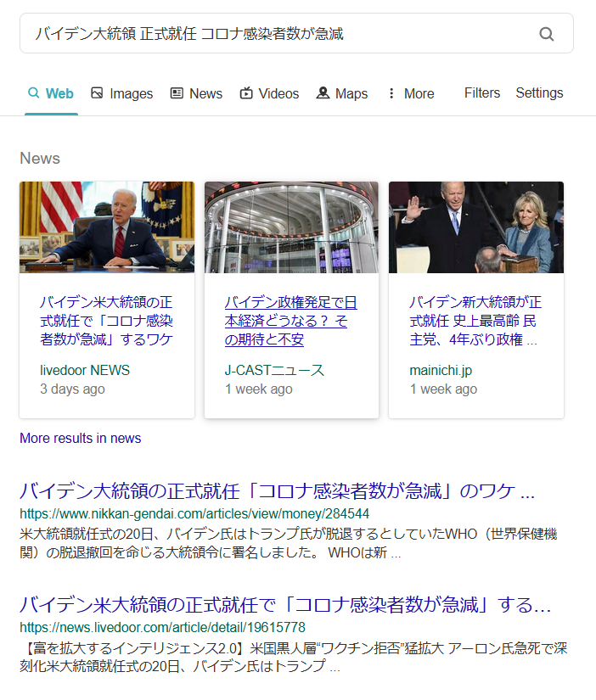Open the J-CAST news headline about 日本経済
This screenshot has width=596, height=700.
click(290, 321)
